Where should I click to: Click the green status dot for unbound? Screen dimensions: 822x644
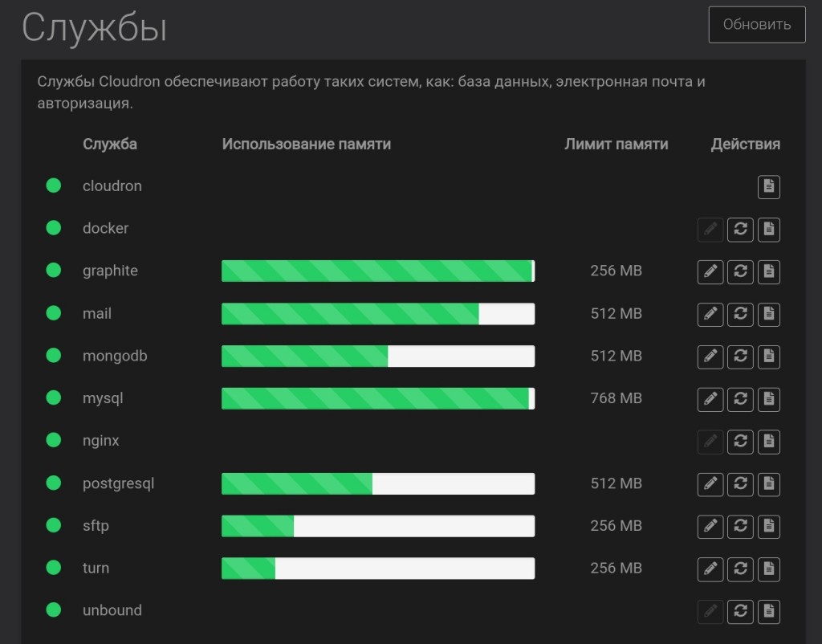click(x=54, y=610)
